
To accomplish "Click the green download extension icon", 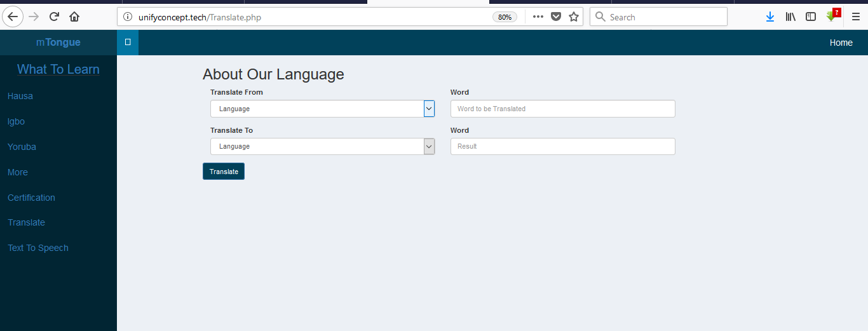I will click(832, 17).
